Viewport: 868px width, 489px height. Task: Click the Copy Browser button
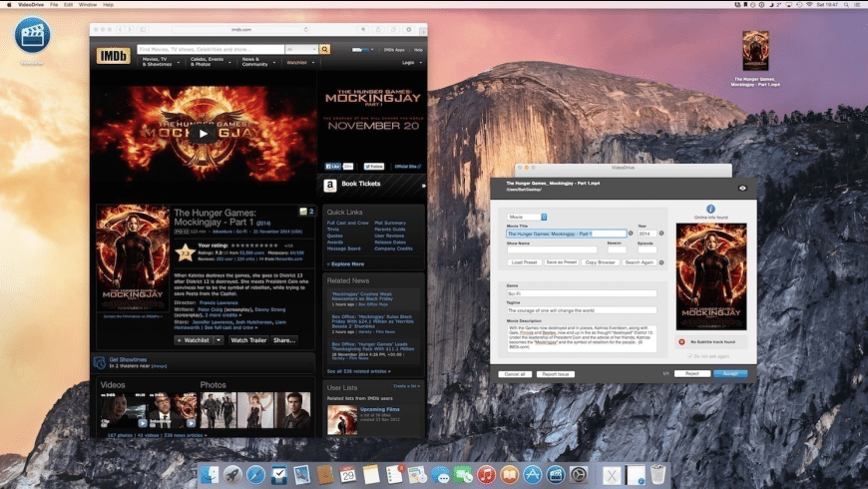point(600,262)
